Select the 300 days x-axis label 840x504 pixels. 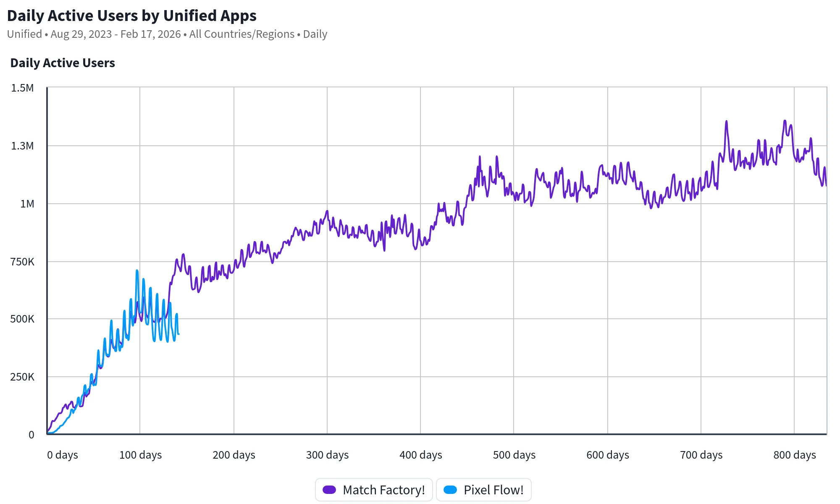click(327, 455)
